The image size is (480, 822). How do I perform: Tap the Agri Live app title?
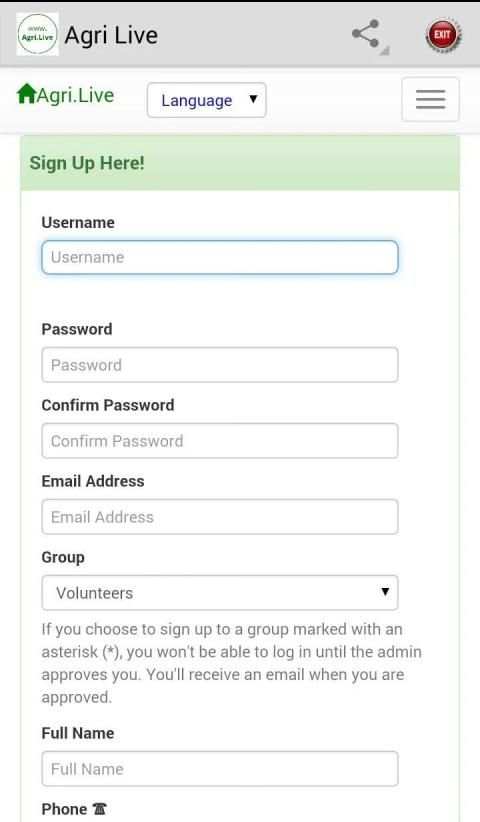[111, 36]
